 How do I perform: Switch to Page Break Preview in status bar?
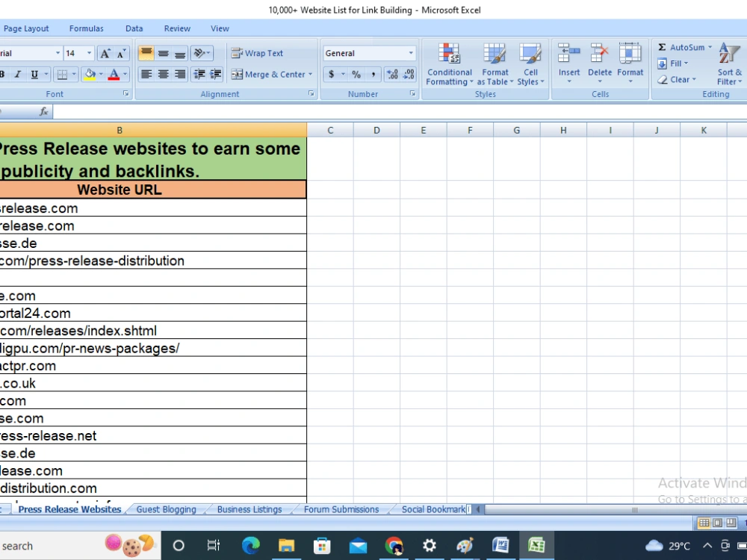pyautogui.click(x=731, y=523)
